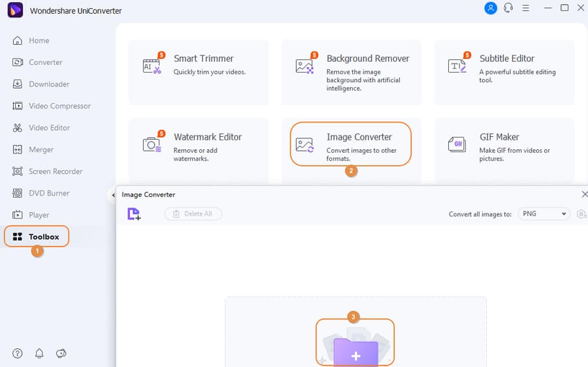Image resolution: width=588 pixels, height=367 pixels.
Task: Click the Image Converter picture icon
Action: (x=304, y=144)
